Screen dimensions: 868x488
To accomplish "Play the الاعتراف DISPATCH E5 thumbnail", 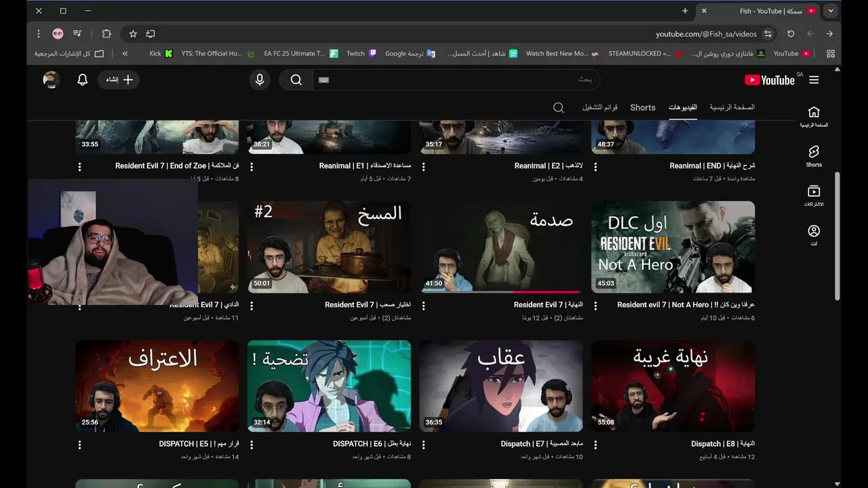I will tap(157, 386).
